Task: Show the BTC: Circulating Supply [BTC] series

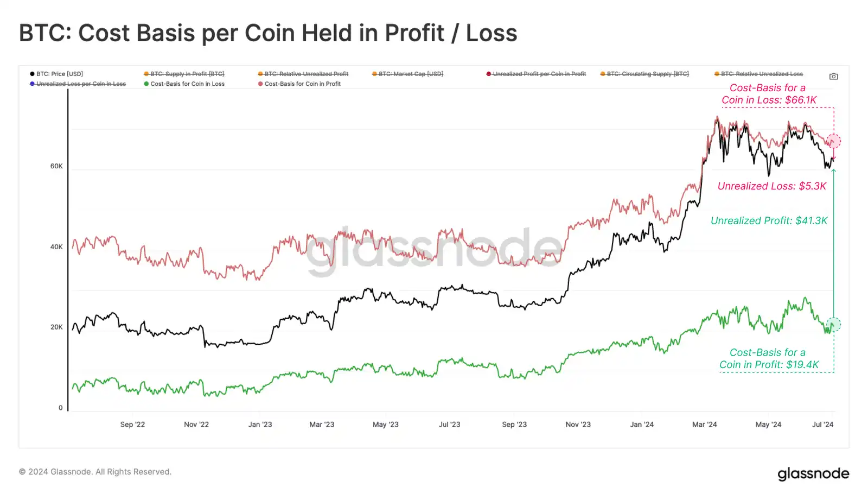Action: (648, 74)
